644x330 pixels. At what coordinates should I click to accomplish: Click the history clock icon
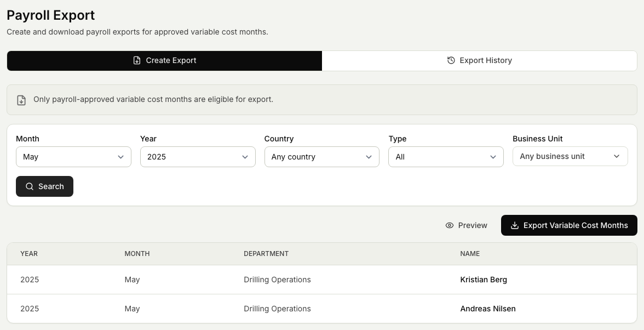[451, 60]
